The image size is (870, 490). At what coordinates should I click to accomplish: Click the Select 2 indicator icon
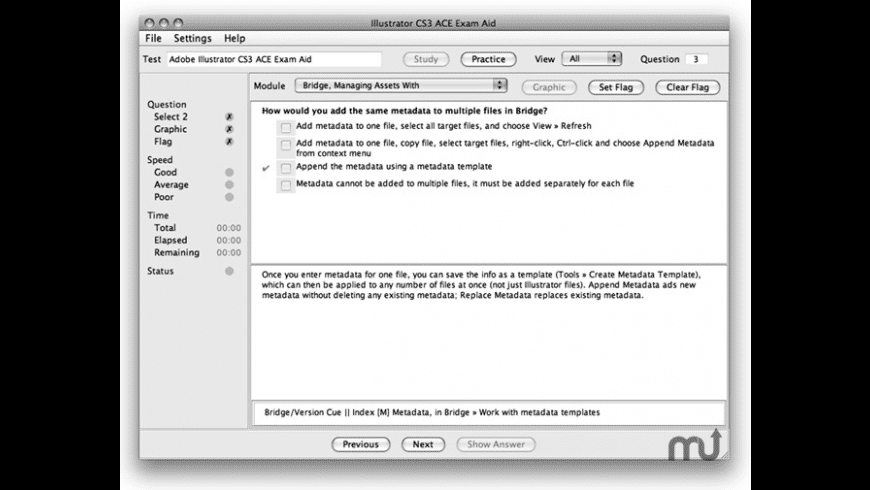point(229,117)
